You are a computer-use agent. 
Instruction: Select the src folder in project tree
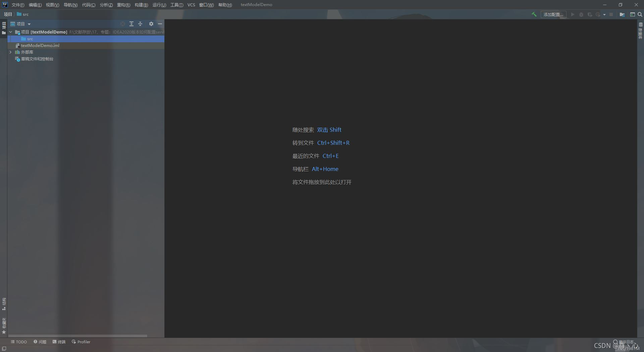click(x=86, y=39)
